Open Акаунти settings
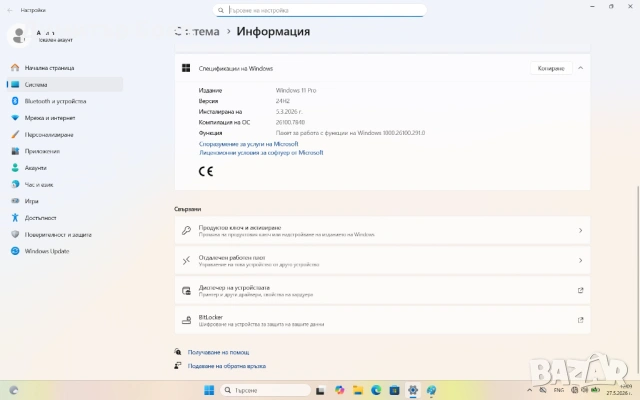Viewport: 640px width, 400px height. 64,168
